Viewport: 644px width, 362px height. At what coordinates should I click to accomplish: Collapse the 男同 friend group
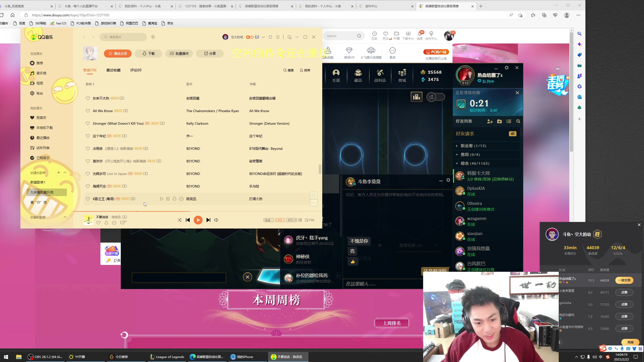(486, 155)
